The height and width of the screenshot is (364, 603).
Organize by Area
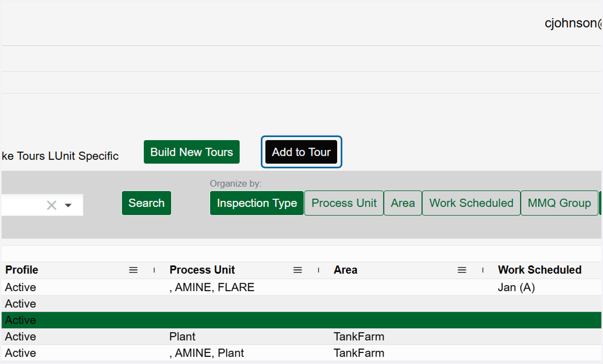click(x=403, y=203)
